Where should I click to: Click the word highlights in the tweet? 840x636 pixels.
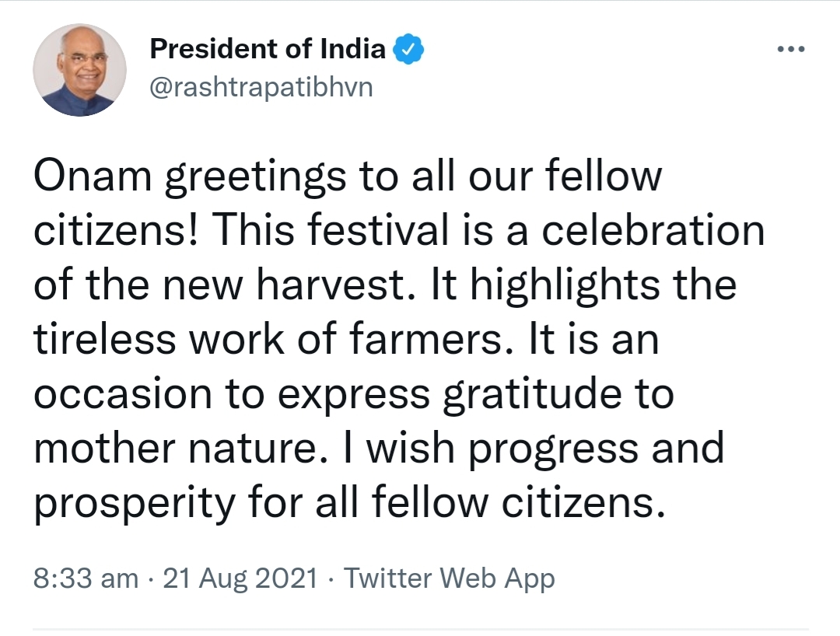(x=565, y=286)
